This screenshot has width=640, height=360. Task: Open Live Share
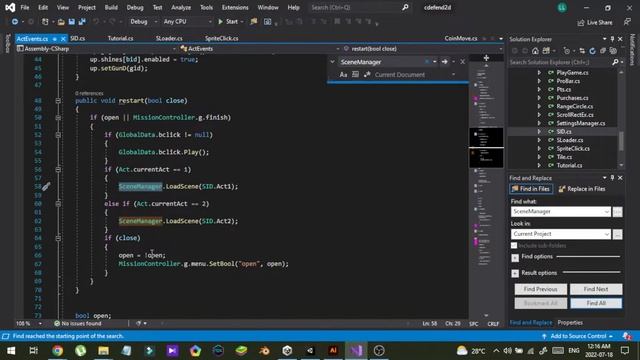[x=595, y=22]
